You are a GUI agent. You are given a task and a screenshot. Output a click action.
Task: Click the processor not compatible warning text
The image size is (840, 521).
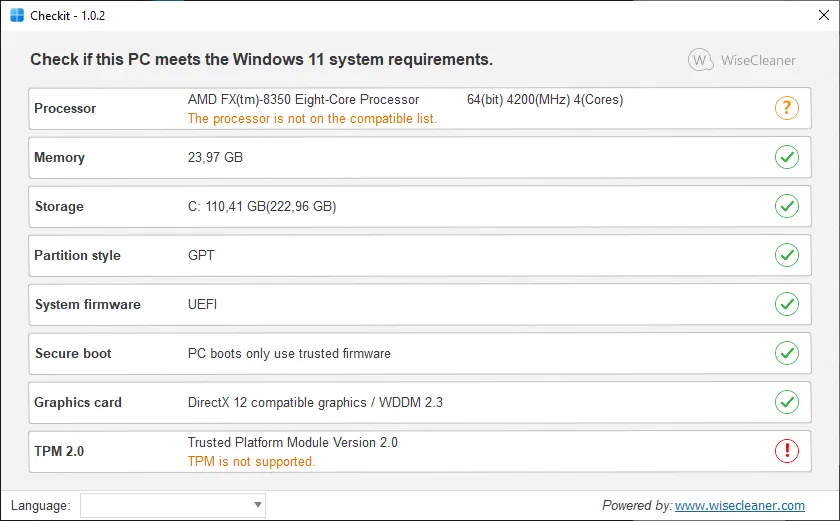[x=312, y=118]
